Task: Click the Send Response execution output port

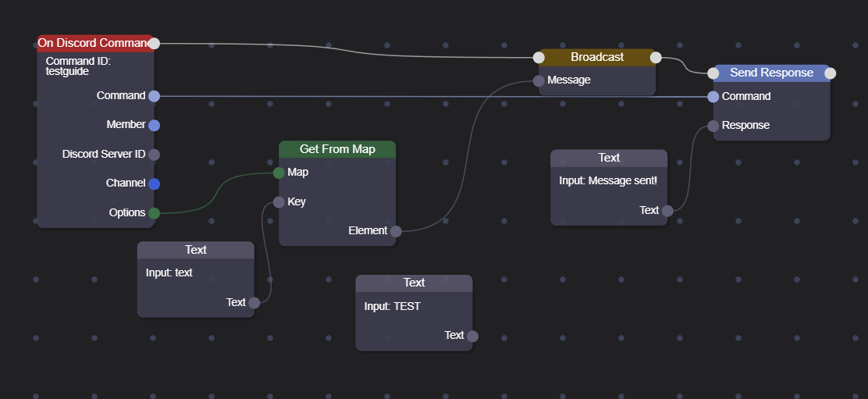Action: 831,73
